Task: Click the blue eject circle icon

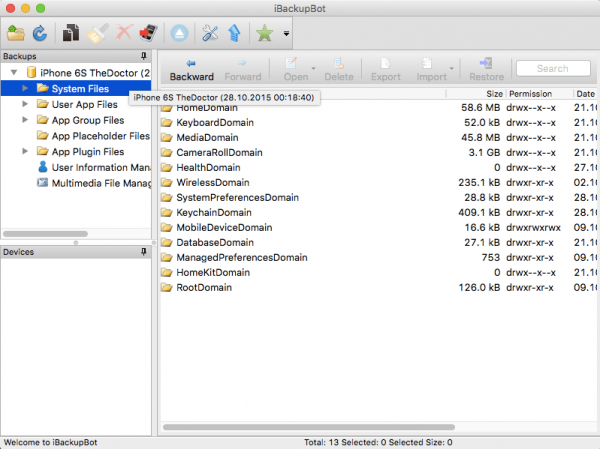Action: click(x=179, y=33)
